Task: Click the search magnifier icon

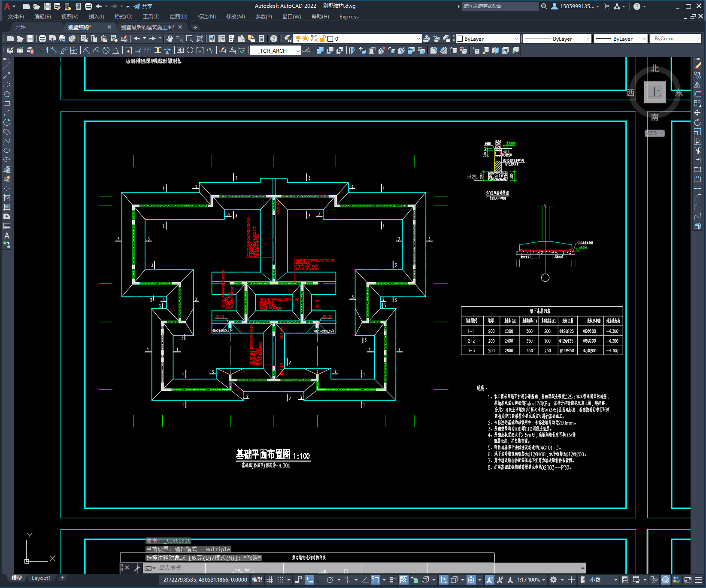Action: tap(544, 6)
